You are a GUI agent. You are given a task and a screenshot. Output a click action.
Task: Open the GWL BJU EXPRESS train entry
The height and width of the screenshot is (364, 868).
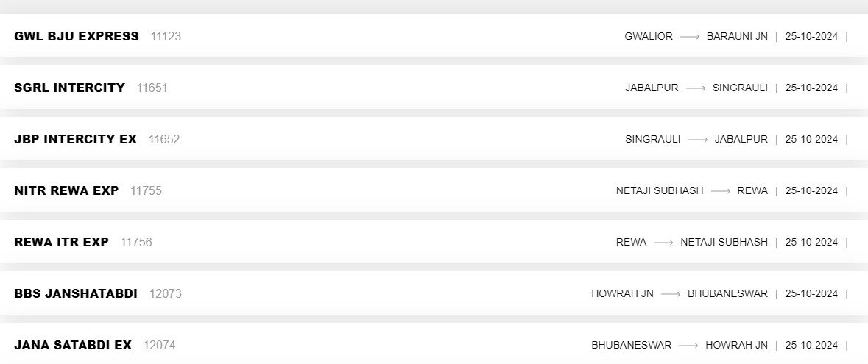[77, 36]
